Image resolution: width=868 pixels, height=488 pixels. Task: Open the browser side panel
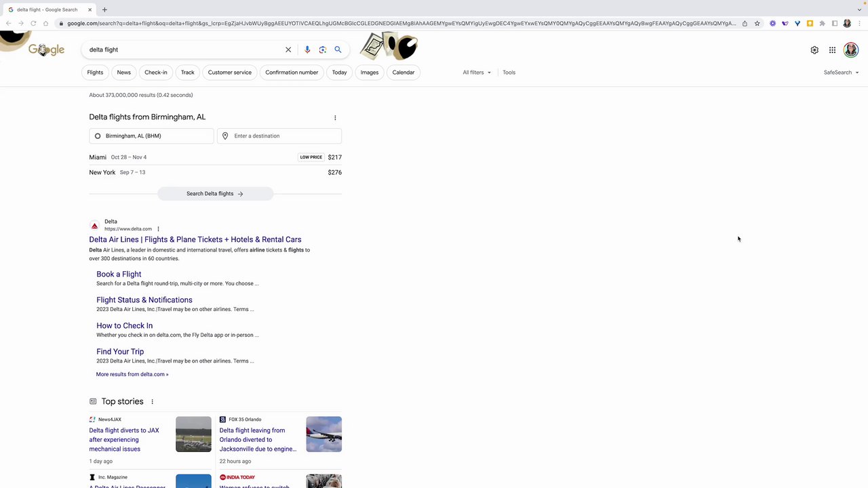tap(834, 23)
